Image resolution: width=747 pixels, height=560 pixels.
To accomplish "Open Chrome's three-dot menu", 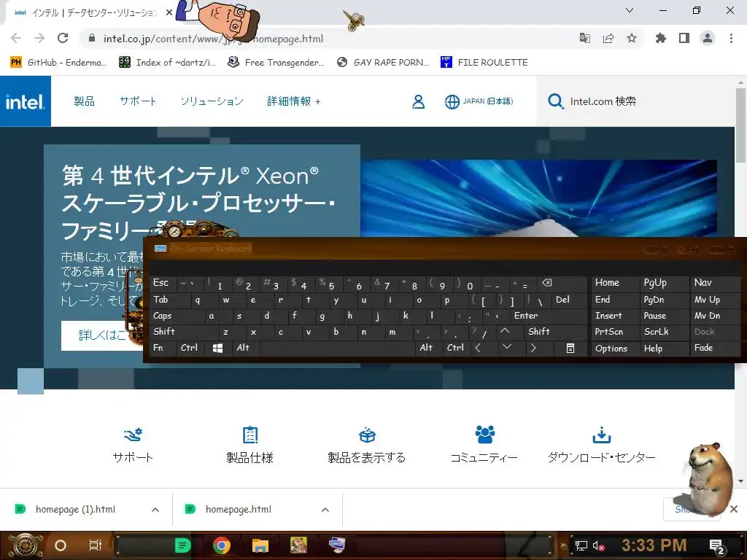I will click(731, 38).
